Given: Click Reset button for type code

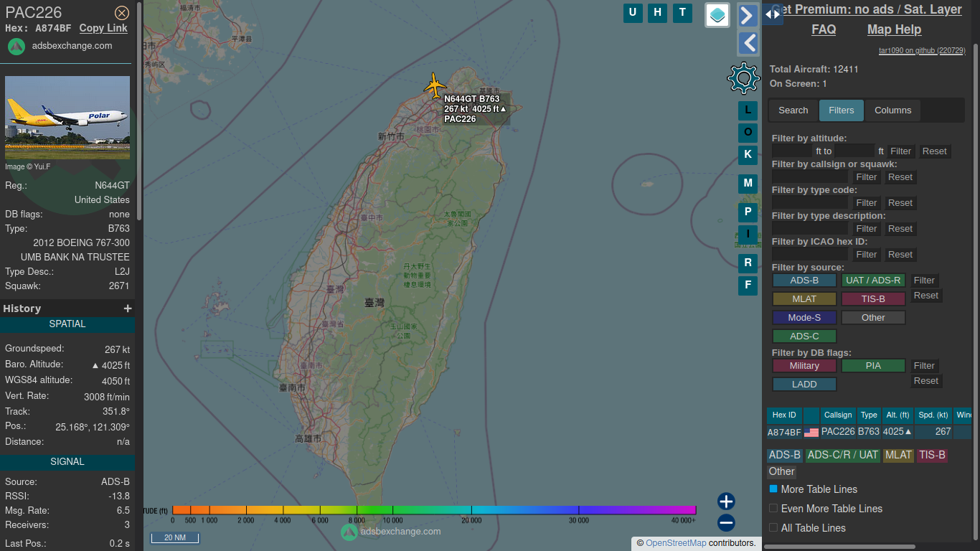Looking at the screenshot, I should pos(900,203).
